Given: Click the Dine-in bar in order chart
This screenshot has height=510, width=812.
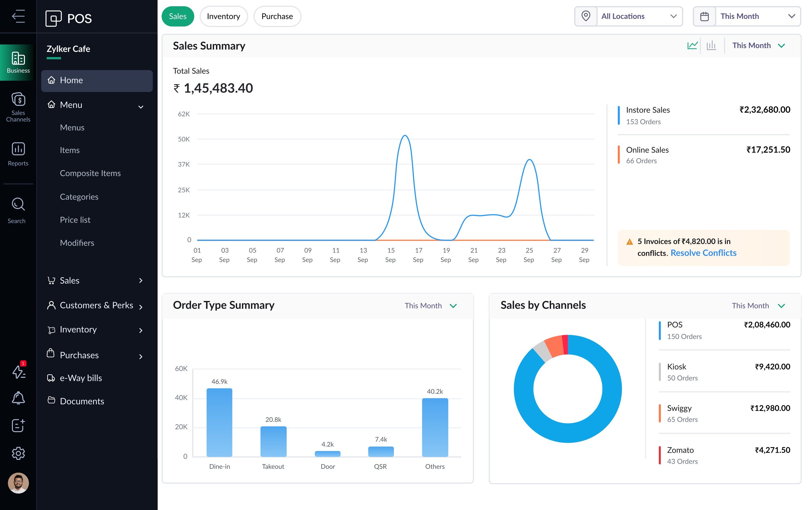Looking at the screenshot, I should 220,422.
